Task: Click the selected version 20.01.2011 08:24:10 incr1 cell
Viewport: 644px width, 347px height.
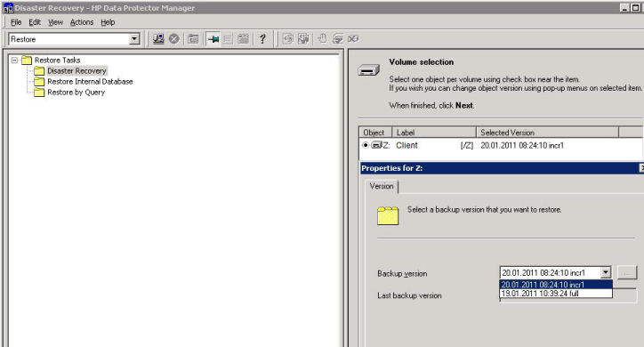Action: tap(522, 145)
